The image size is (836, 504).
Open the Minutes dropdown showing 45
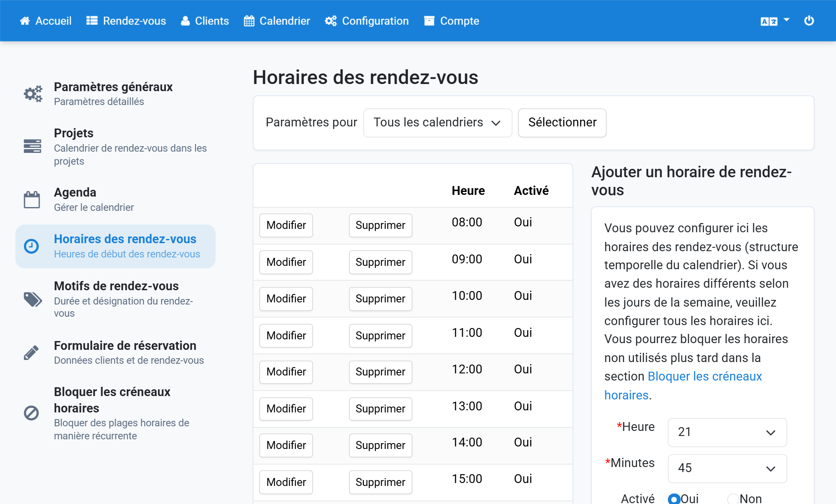click(727, 468)
